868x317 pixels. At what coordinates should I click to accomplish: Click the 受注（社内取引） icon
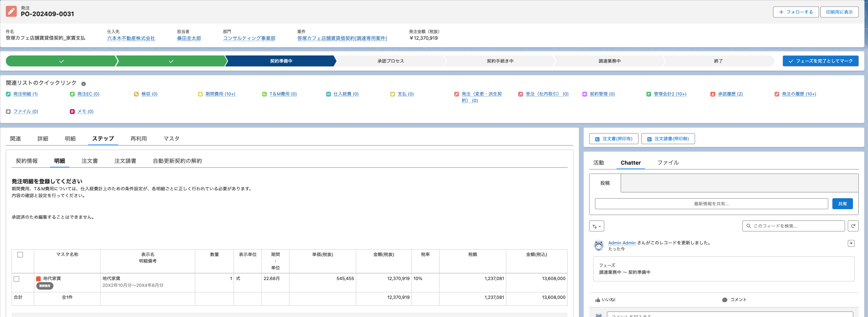click(521, 94)
